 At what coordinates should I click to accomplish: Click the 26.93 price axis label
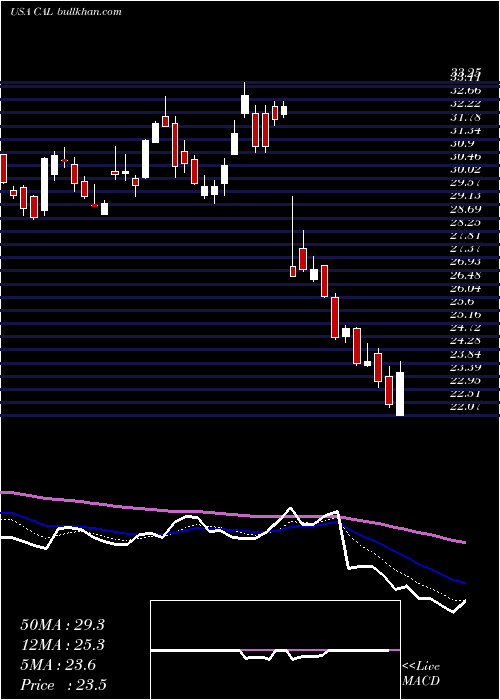point(466,262)
